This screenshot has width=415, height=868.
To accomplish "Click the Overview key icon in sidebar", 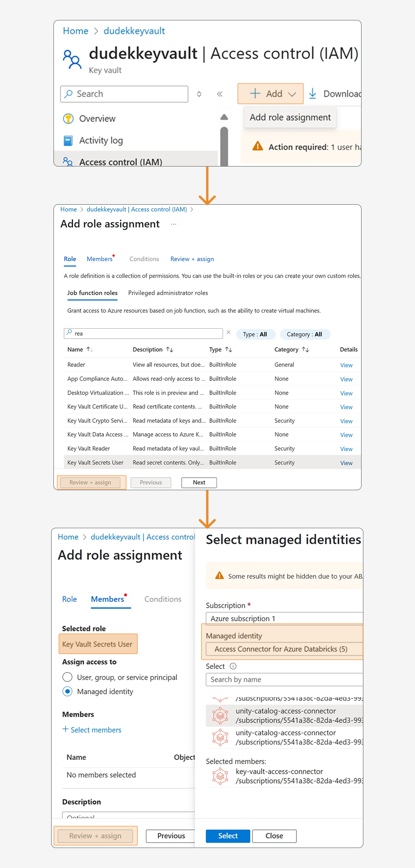I will [x=68, y=118].
